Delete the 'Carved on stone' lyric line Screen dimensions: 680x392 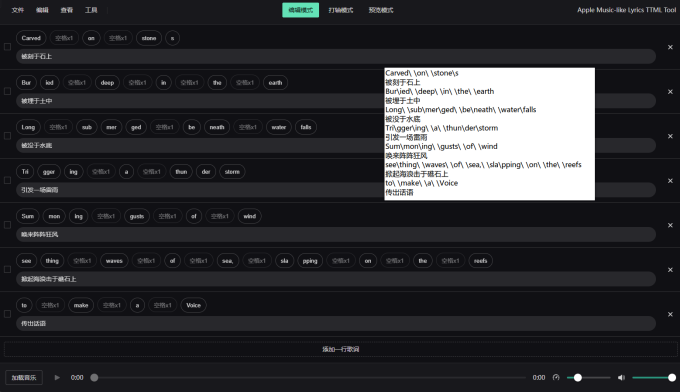pyautogui.click(x=670, y=47)
